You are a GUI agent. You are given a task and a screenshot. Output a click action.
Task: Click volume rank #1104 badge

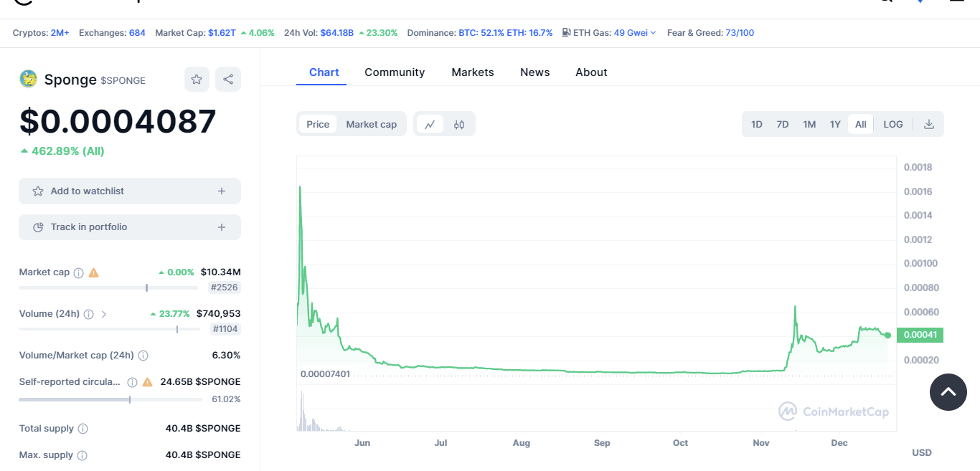(x=226, y=329)
